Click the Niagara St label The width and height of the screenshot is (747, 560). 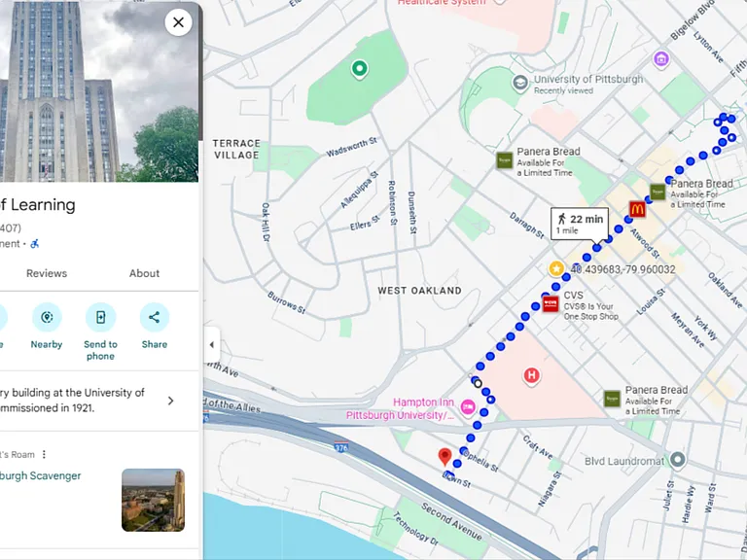[549, 490]
